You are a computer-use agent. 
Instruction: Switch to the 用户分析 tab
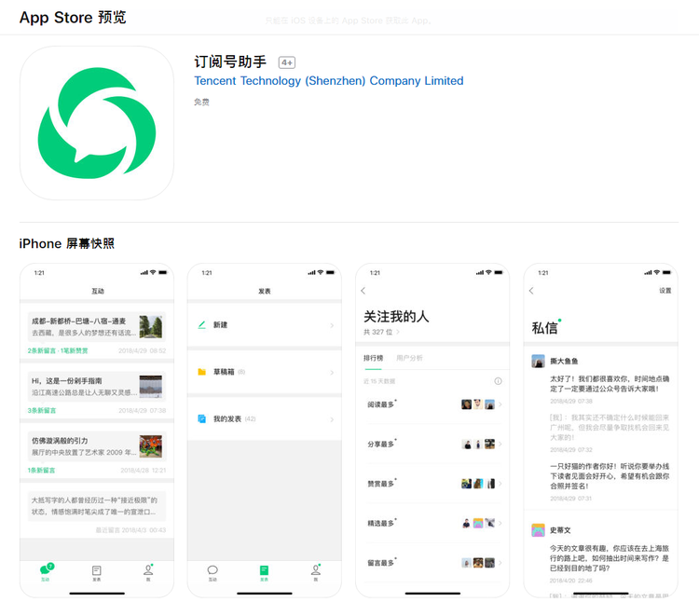coord(409,358)
